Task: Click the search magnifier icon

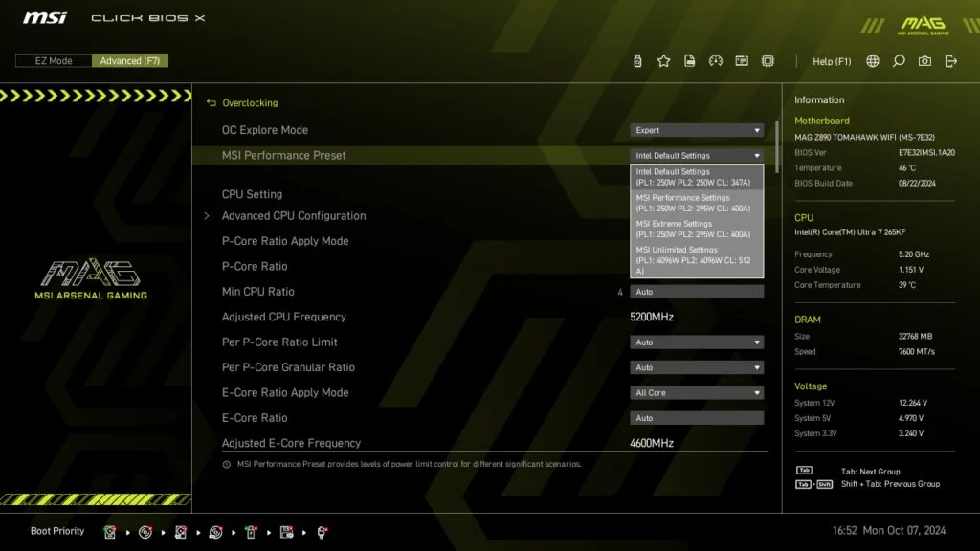Action: point(899,61)
